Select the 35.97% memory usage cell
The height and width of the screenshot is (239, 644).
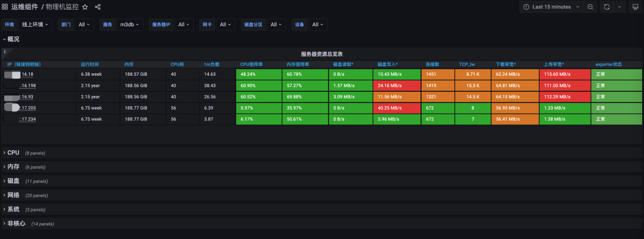pyautogui.click(x=305, y=108)
